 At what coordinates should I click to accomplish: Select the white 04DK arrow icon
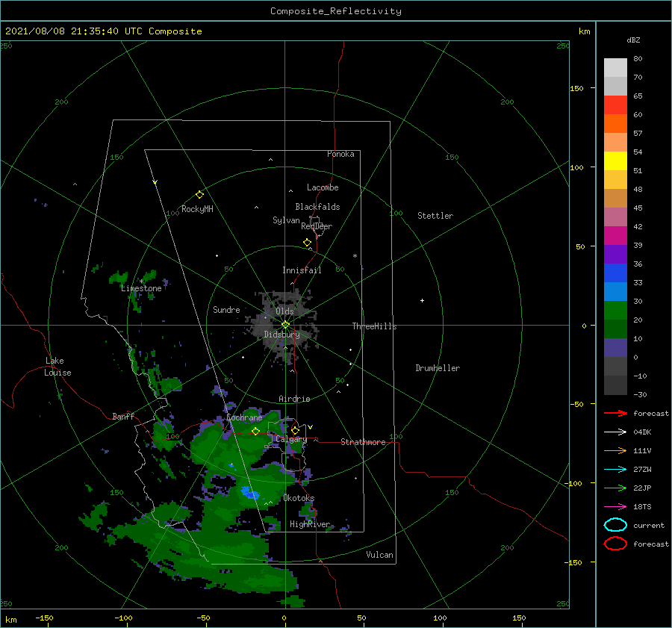[615, 432]
